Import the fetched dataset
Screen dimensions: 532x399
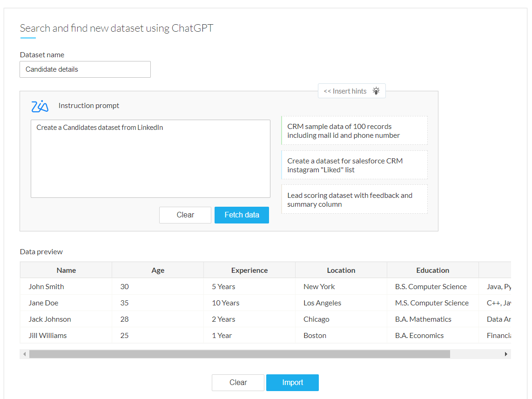coord(292,383)
